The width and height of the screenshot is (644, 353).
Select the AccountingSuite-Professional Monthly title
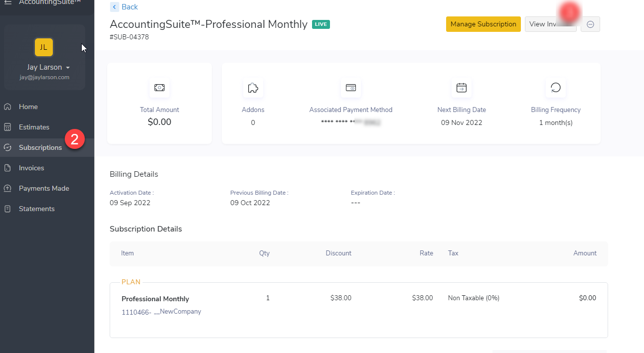tap(208, 24)
